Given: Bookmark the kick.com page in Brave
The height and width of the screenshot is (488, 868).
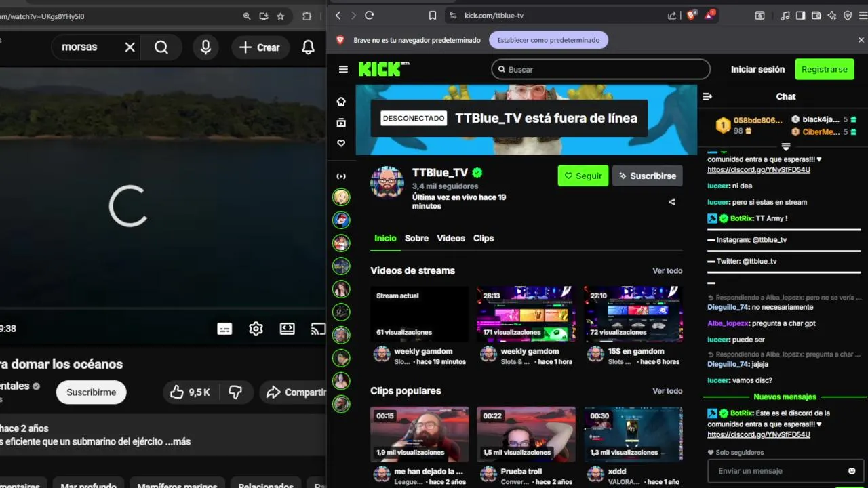Looking at the screenshot, I should pos(433,16).
